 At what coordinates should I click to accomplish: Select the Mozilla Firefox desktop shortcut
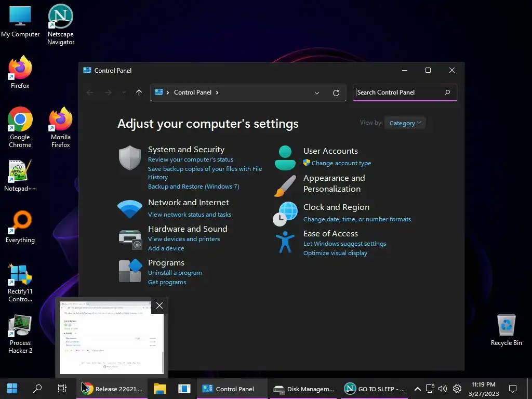tap(61, 128)
